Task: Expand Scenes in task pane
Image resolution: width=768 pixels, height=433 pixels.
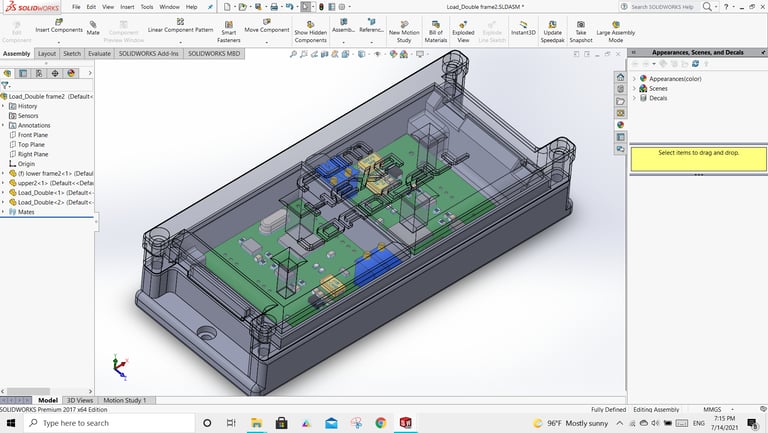Action: coord(634,88)
